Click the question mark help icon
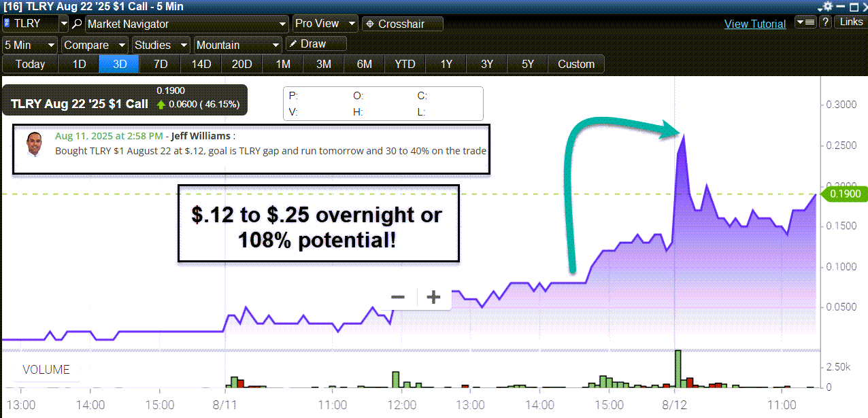This screenshot has height=418, width=868. pyautogui.click(x=824, y=22)
